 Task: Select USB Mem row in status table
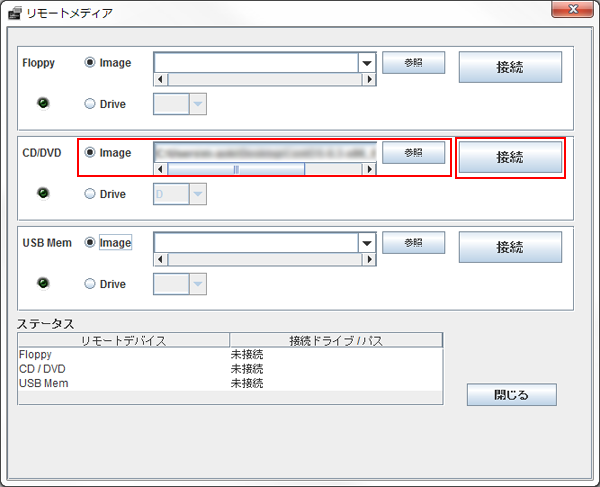pos(230,383)
